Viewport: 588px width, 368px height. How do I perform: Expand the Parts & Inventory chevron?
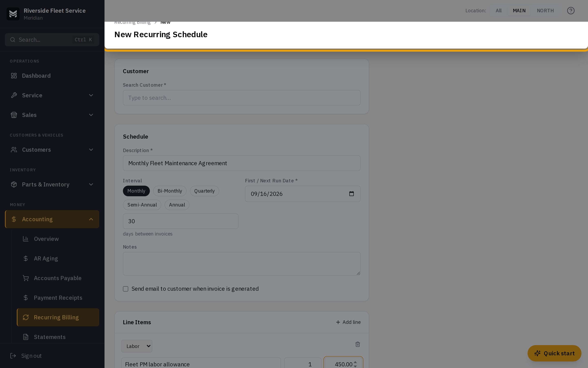pos(91,184)
